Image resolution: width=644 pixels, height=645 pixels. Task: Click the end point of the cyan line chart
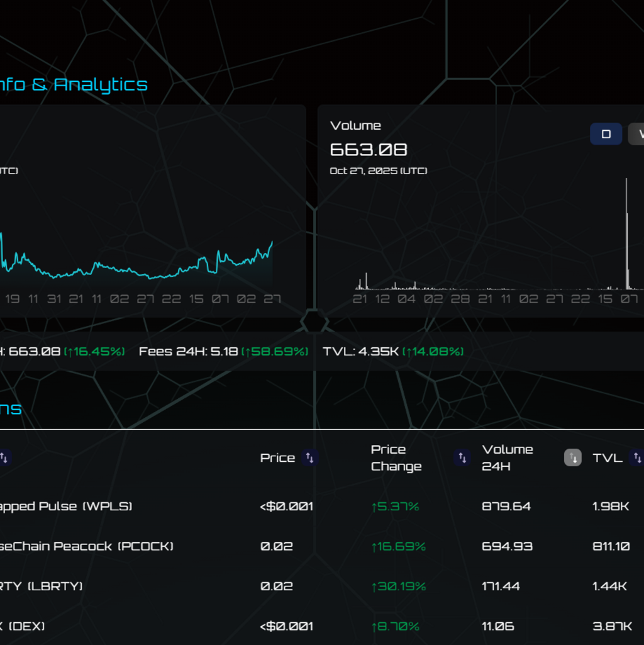click(x=272, y=242)
